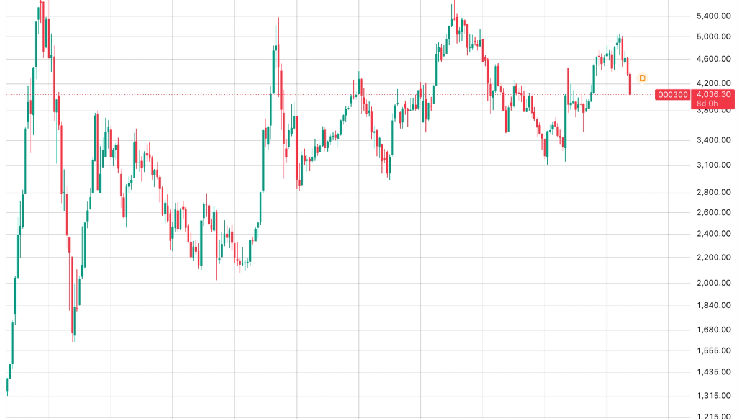This screenshot has width=745, height=419.
Task: Click the 3,100.00 price axis label
Action: click(x=713, y=165)
